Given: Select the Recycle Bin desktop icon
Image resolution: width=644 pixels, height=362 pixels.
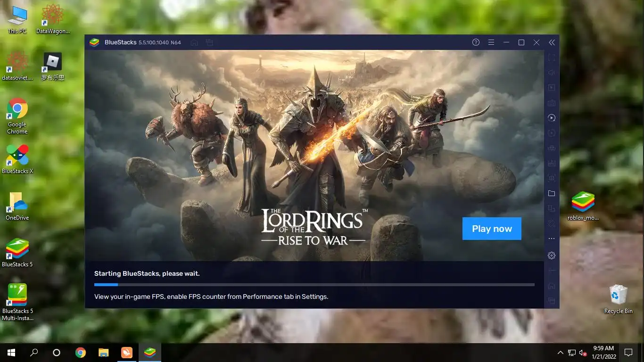Looking at the screenshot, I should tap(619, 299).
